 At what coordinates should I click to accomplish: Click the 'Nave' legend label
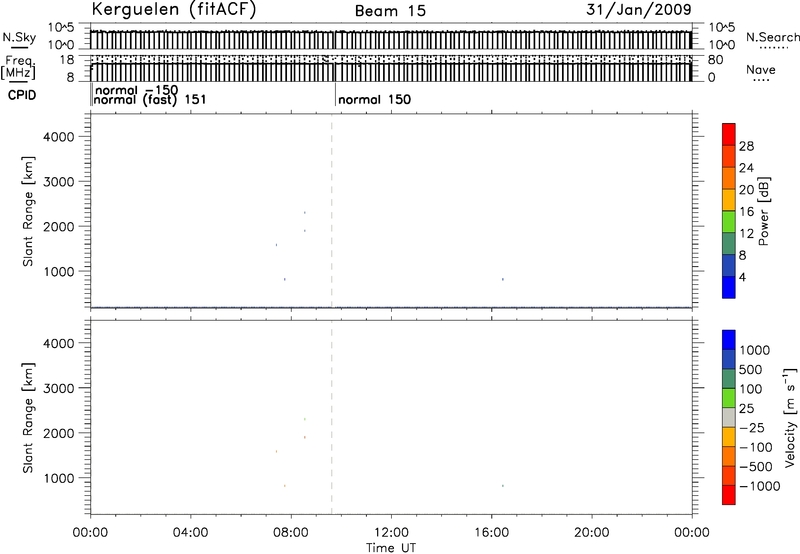tap(760, 70)
